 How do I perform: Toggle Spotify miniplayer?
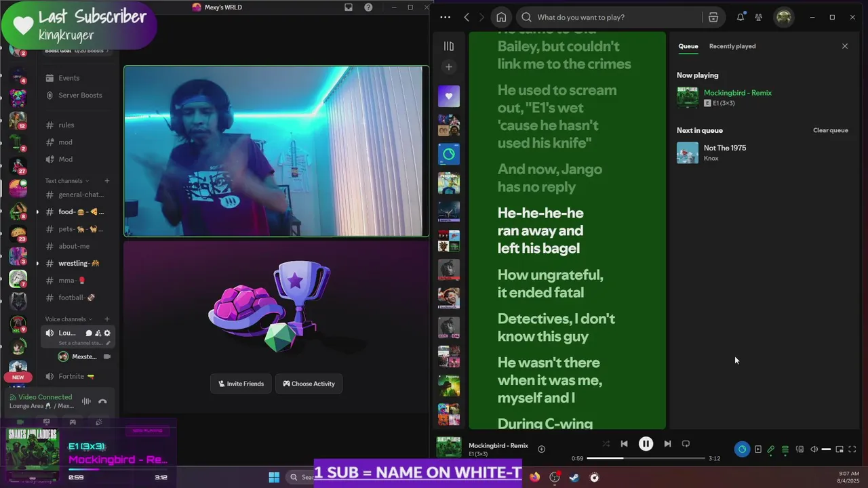click(x=840, y=449)
